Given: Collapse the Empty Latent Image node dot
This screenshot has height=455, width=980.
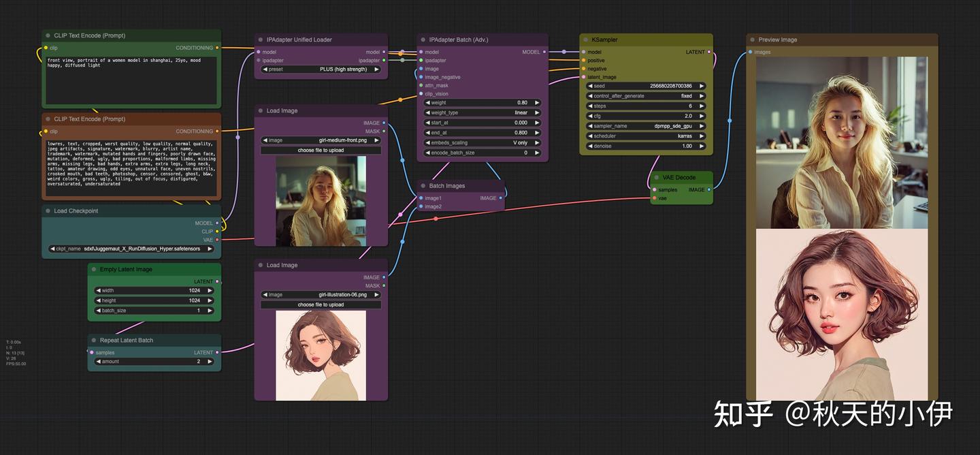Looking at the screenshot, I should pos(93,270).
